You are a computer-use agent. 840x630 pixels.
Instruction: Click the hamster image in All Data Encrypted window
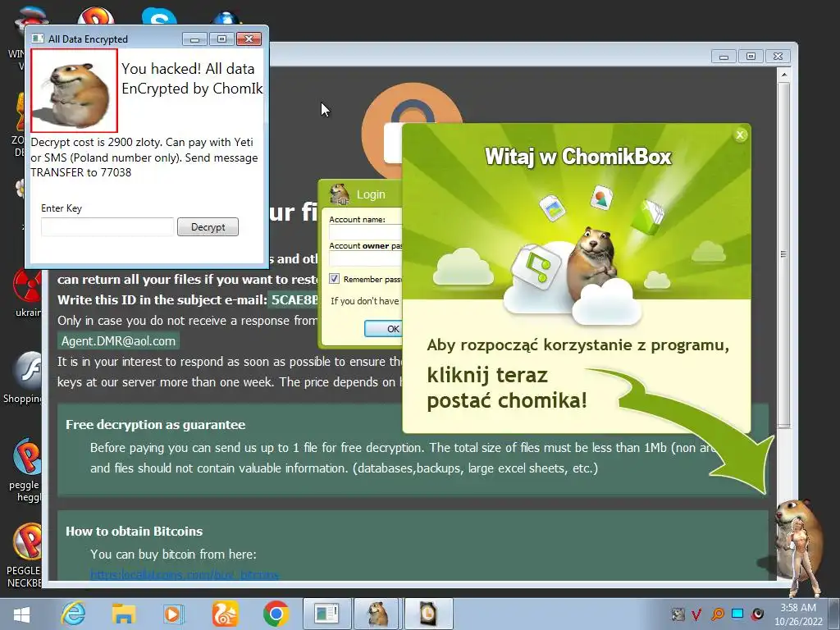click(74, 90)
